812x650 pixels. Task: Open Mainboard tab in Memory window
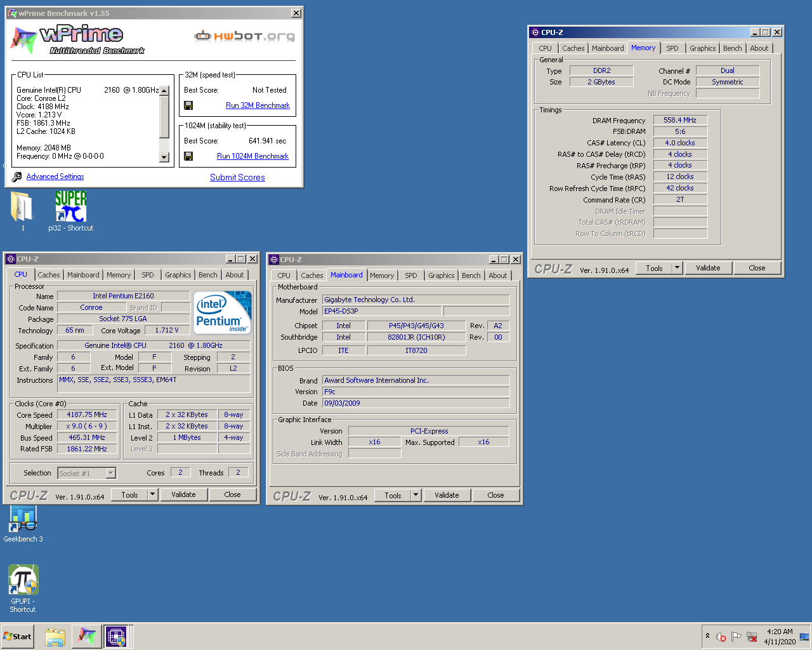click(x=608, y=48)
